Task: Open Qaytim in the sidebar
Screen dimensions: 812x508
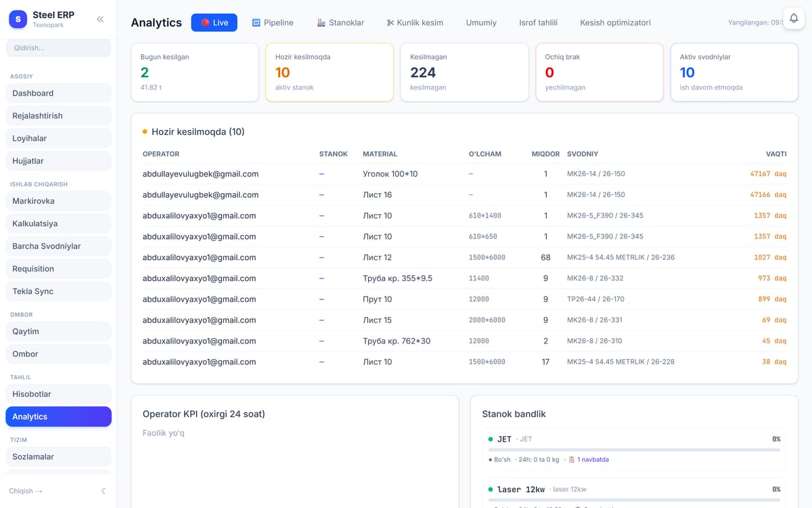Action: (x=58, y=331)
